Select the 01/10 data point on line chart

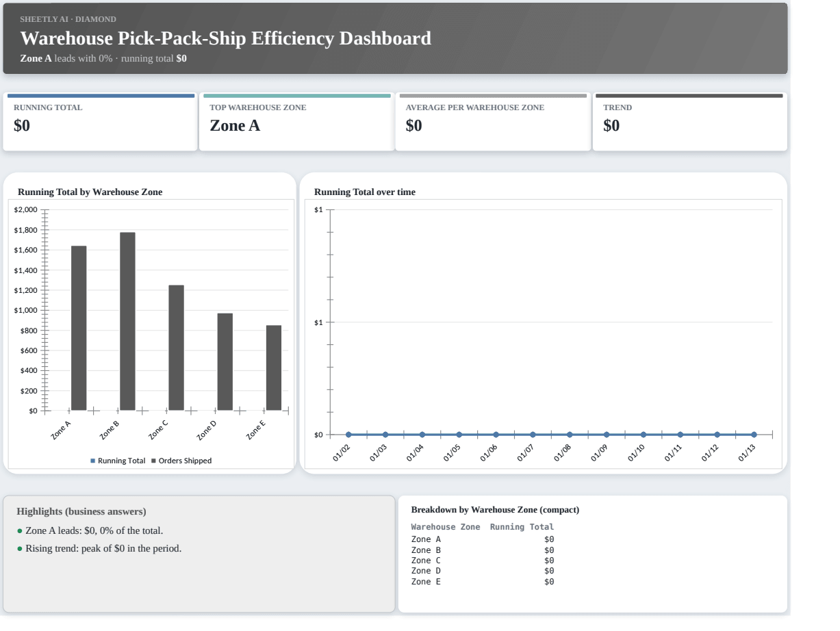[x=644, y=435]
